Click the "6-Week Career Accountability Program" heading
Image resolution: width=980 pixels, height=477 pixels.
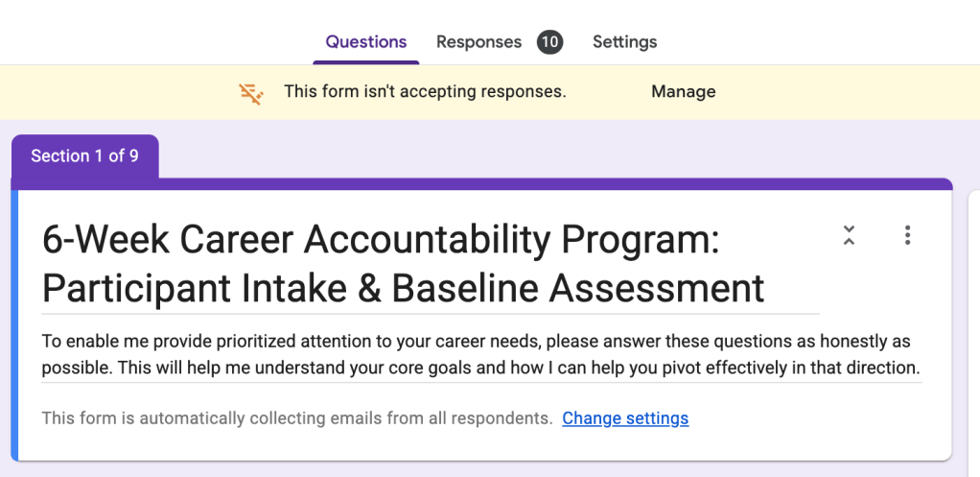[381, 240]
